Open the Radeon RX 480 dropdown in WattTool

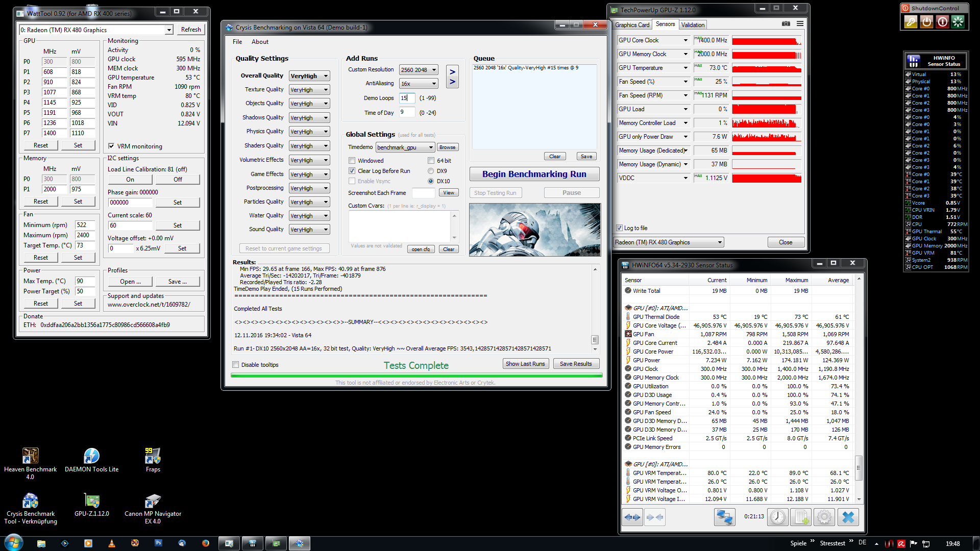[x=168, y=30]
